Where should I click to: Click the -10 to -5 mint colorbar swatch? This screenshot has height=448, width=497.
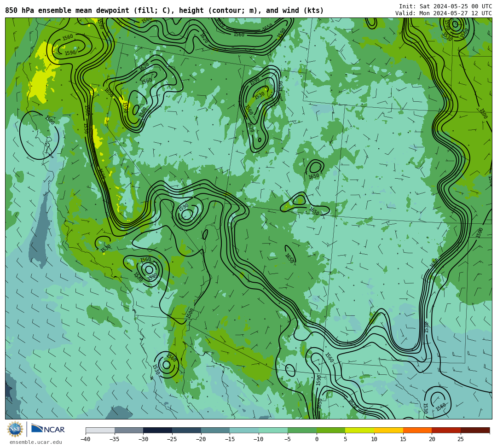coord(273,430)
